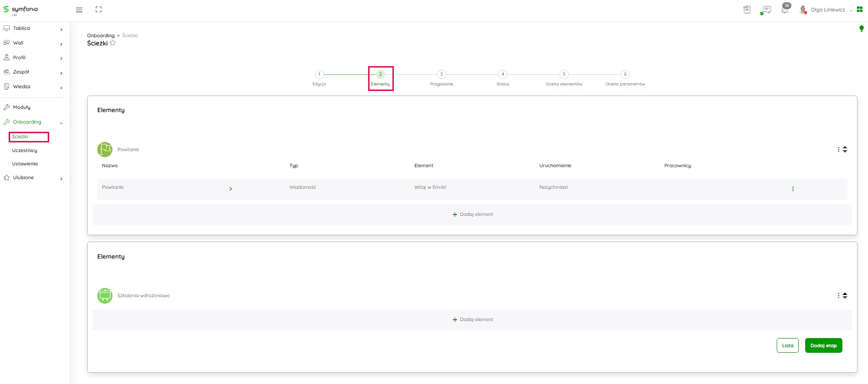This screenshot has height=384, width=868.
Task: Click the green lightbulb hint icon
Action: point(861,28)
